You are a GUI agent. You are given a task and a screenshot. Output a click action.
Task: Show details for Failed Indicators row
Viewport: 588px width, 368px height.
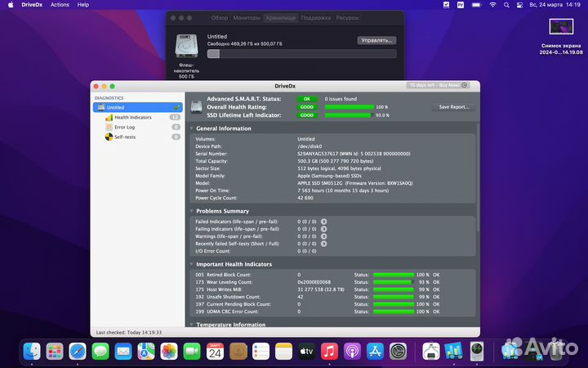point(323,222)
